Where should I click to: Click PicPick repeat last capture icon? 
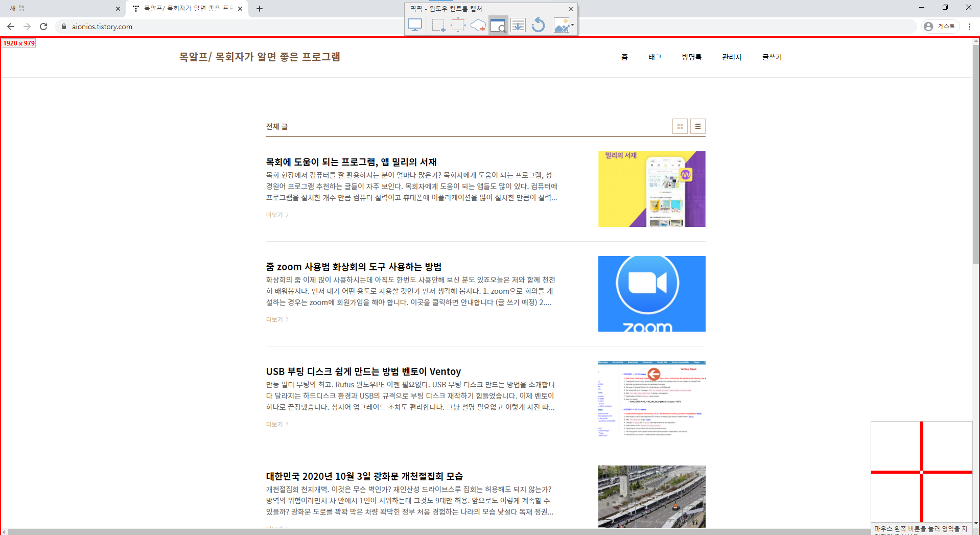(538, 25)
